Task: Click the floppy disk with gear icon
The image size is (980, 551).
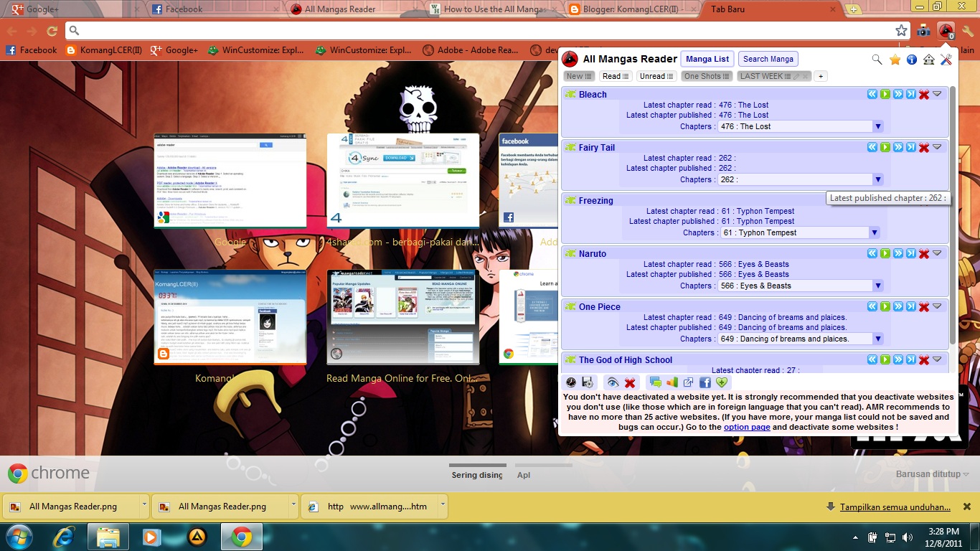Action: [x=588, y=382]
